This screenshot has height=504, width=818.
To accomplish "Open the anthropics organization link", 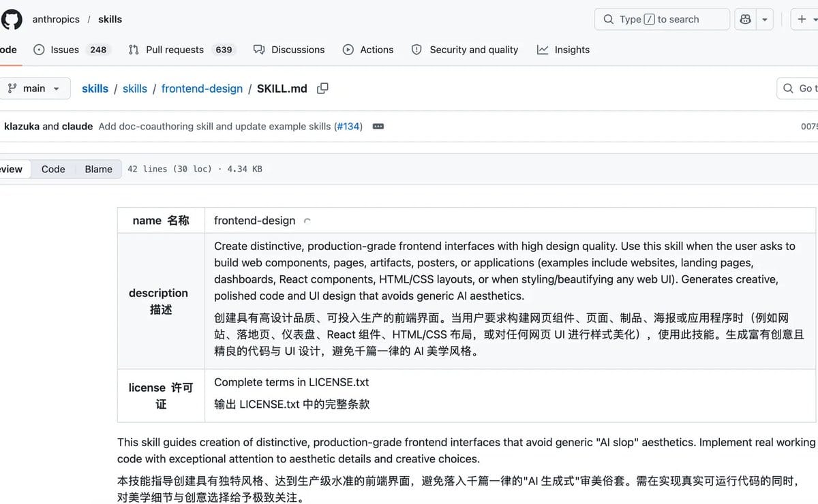I will pyautogui.click(x=56, y=19).
